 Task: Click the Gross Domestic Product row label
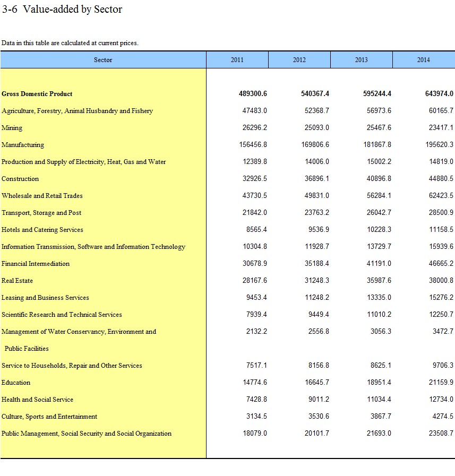point(37,94)
